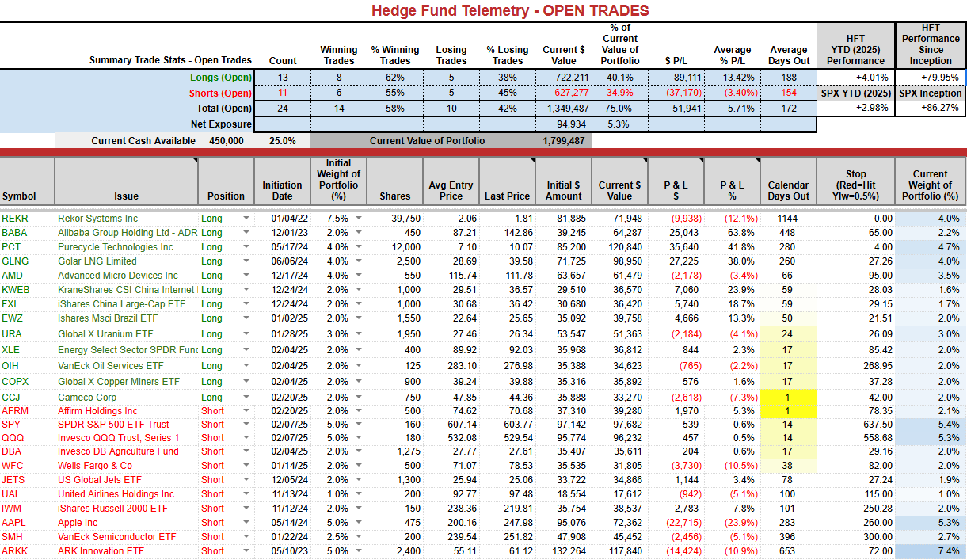Open Position dropdown in CCJ row

point(246,398)
